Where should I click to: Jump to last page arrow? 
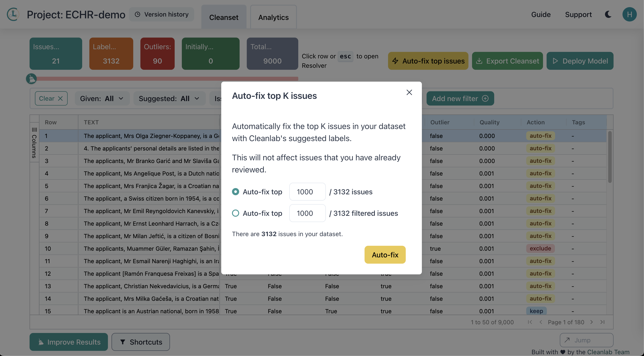(x=603, y=322)
